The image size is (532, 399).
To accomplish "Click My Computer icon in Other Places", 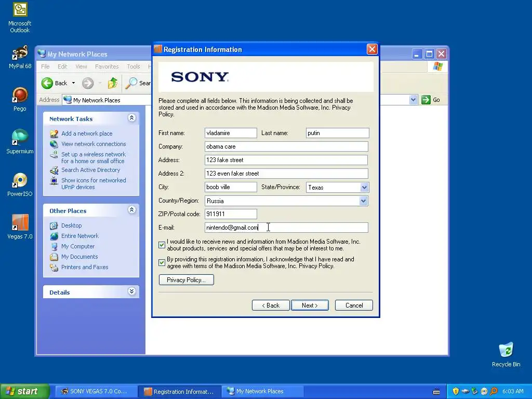I will (x=54, y=246).
